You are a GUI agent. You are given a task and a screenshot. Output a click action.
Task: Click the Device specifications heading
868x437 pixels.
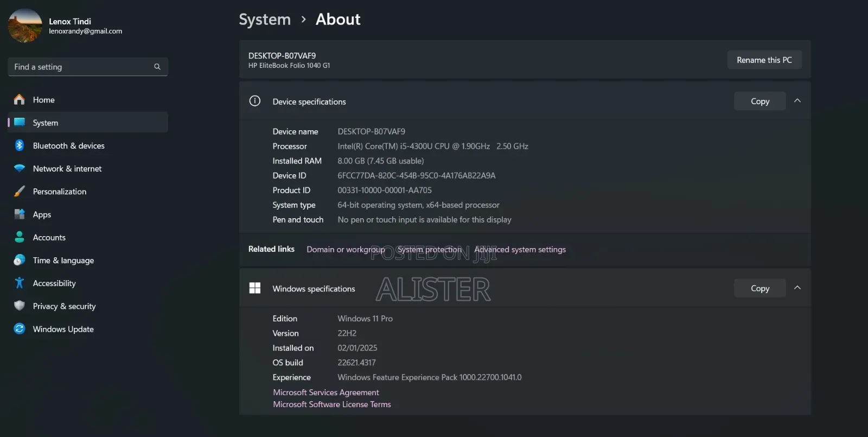(309, 102)
